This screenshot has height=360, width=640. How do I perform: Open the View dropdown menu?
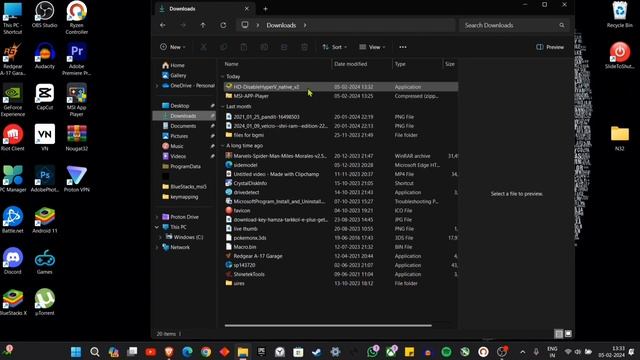pyautogui.click(x=372, y=47)
